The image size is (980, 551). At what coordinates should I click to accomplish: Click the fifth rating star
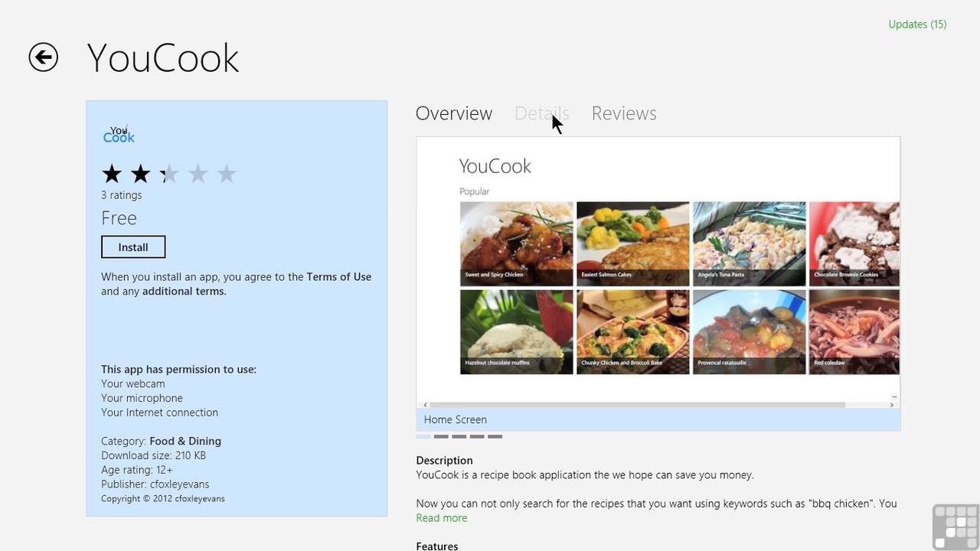click(226, 174)
